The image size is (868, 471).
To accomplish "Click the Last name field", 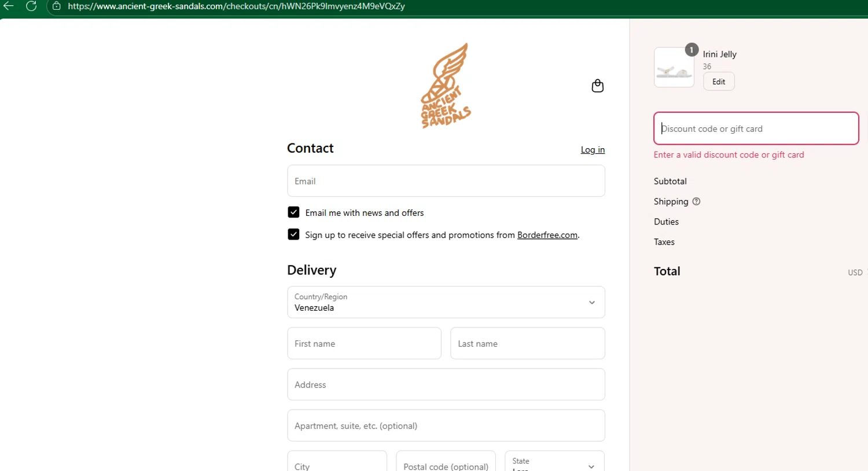I will click(528, 344).
